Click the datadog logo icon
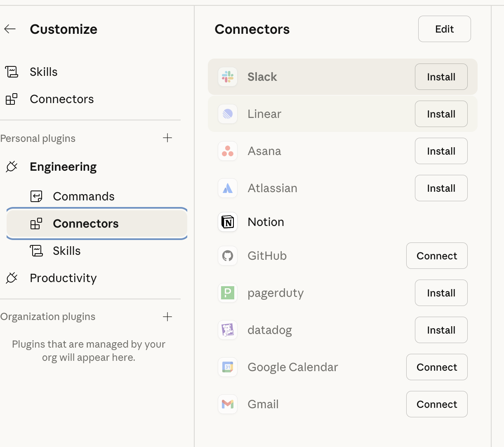The width and height of the screenshot is (504, 447). pos(228,330)
